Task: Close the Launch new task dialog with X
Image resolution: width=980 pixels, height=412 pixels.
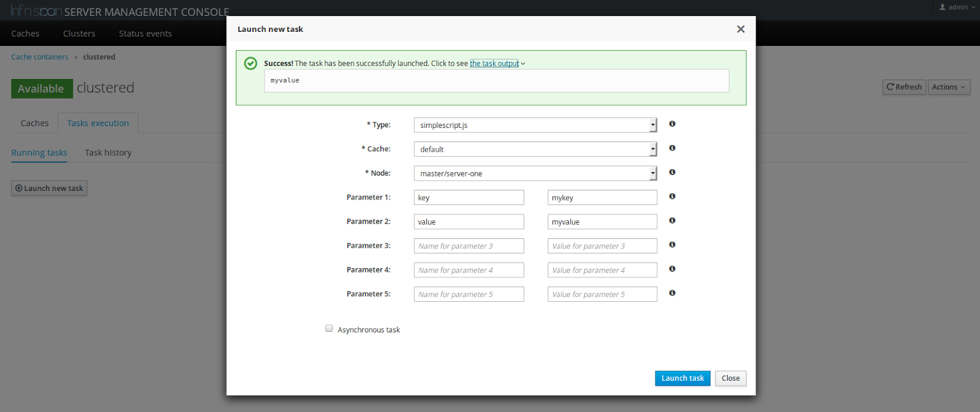Action: [x=741, y=29]
